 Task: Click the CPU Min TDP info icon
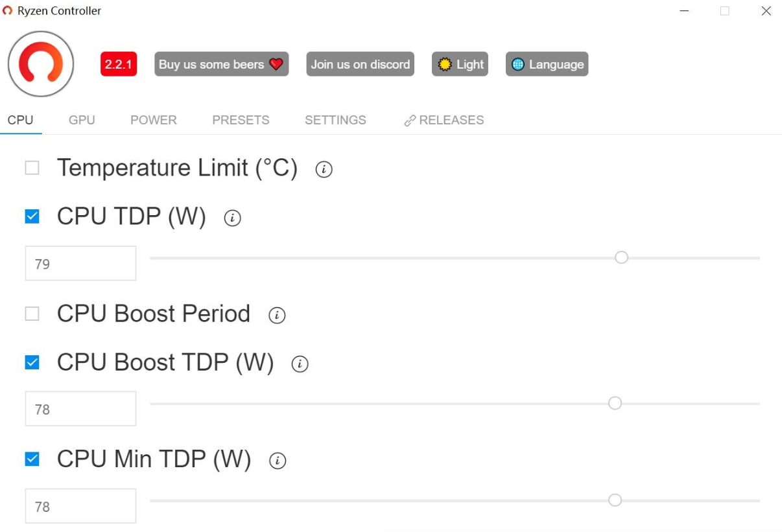(277, 461)
